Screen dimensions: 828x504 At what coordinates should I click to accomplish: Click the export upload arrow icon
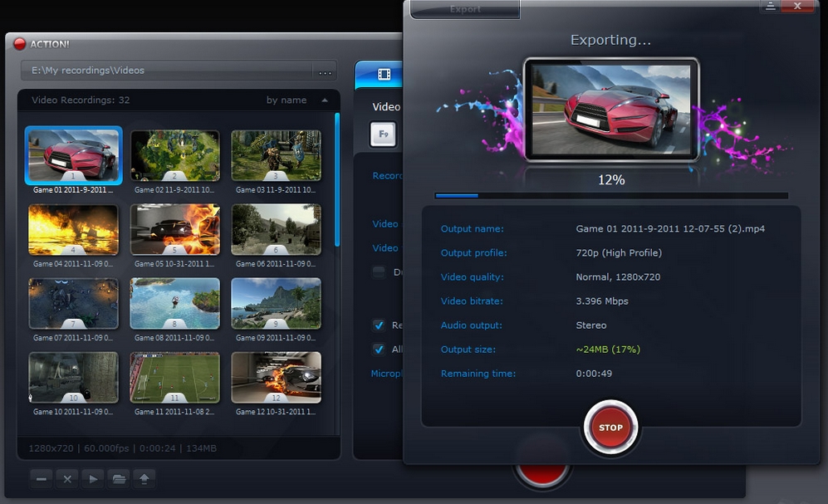[144, 479]
